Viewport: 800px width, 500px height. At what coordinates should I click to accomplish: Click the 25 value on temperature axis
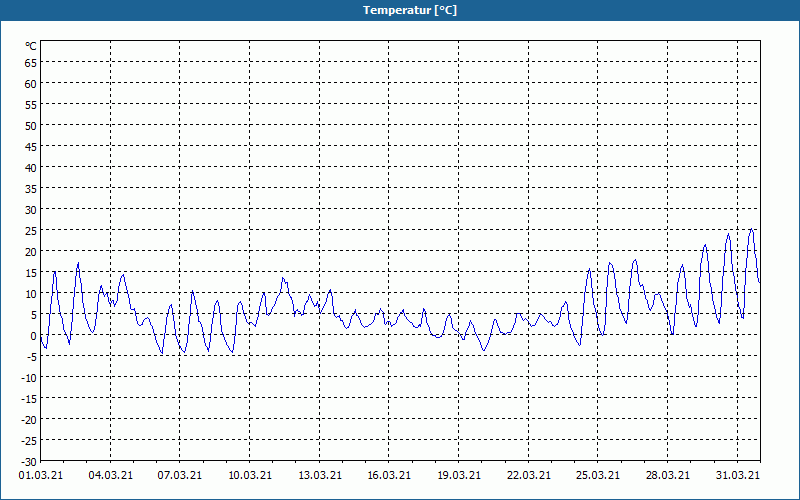click(x=31, y=231)
